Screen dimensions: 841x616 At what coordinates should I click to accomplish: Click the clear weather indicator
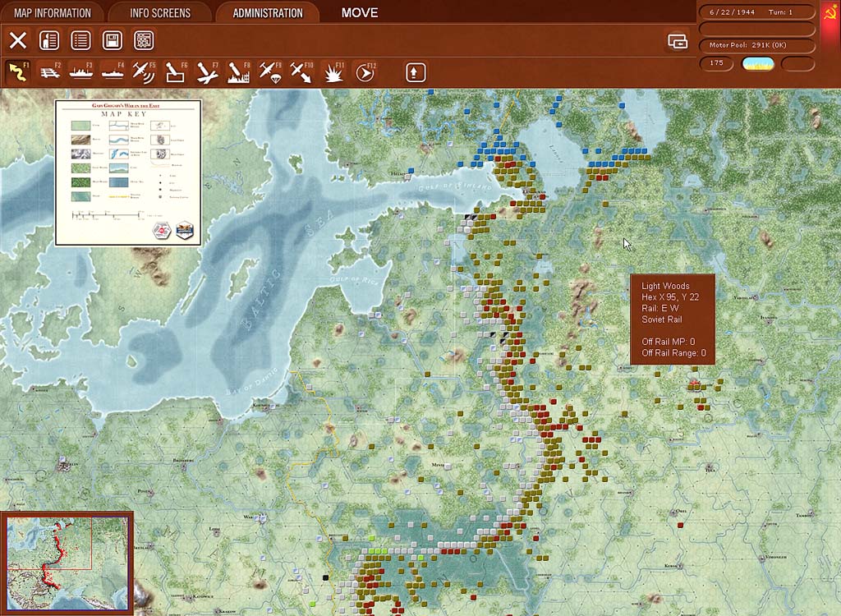[758, 63]
